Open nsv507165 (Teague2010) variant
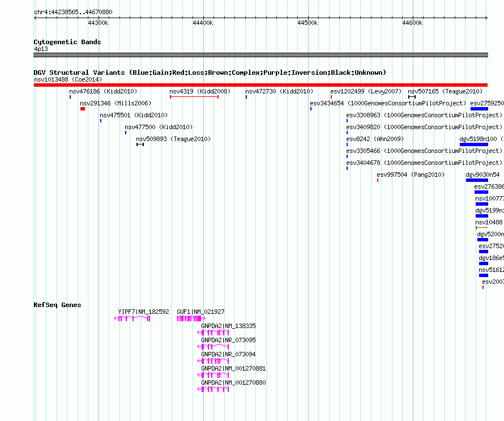 click(445, 91)
